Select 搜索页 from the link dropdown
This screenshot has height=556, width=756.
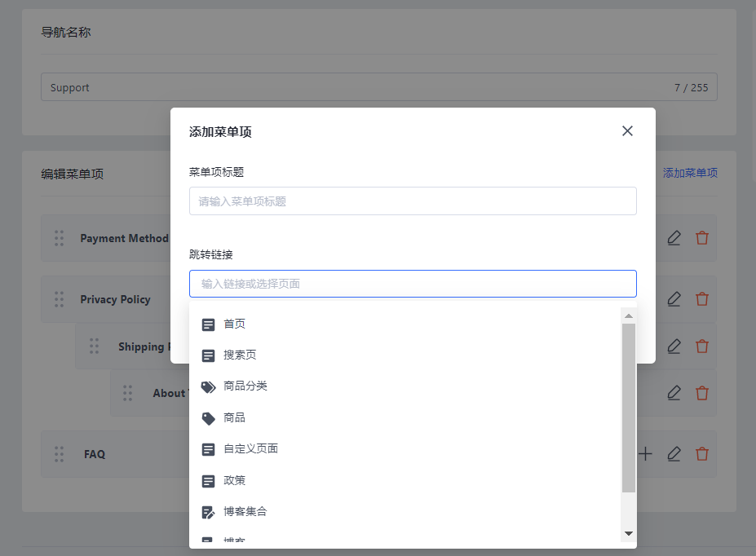point(405,355)
